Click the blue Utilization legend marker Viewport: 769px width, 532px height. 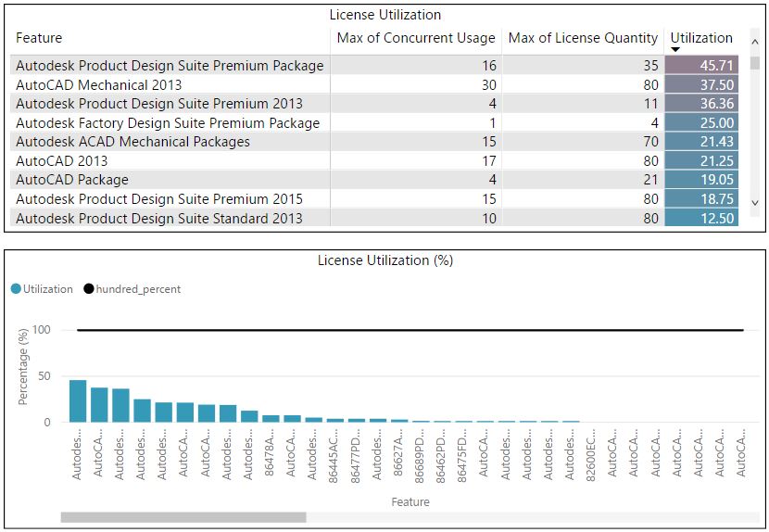coord(16,289)
